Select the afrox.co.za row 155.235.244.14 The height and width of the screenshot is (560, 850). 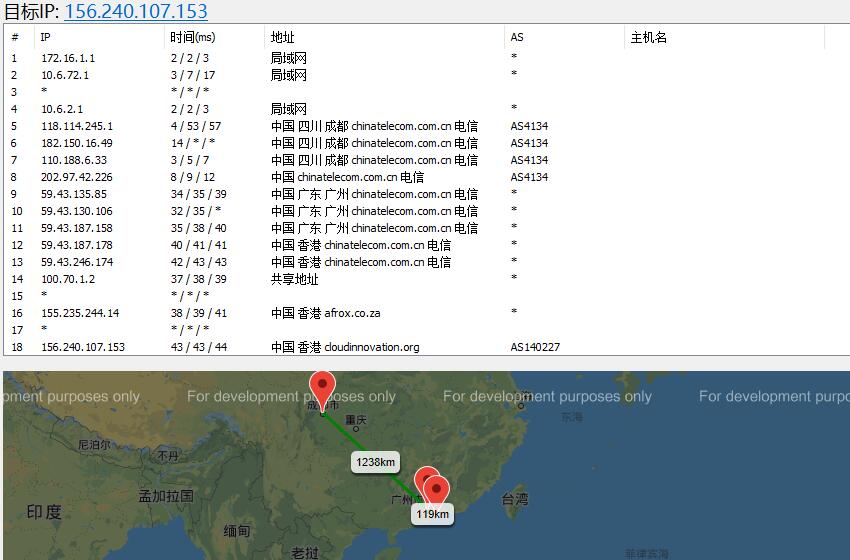click(80, 313)
